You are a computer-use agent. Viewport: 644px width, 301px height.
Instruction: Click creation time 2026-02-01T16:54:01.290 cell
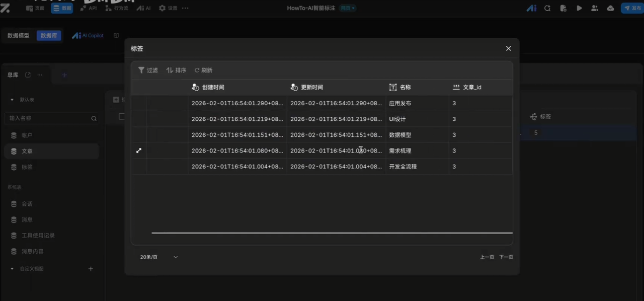point(237,103)
